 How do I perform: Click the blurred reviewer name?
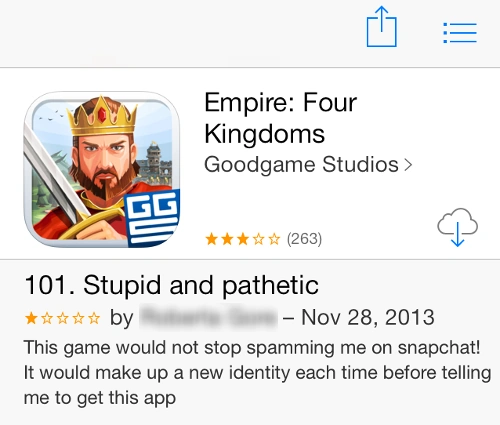[208, 317]
